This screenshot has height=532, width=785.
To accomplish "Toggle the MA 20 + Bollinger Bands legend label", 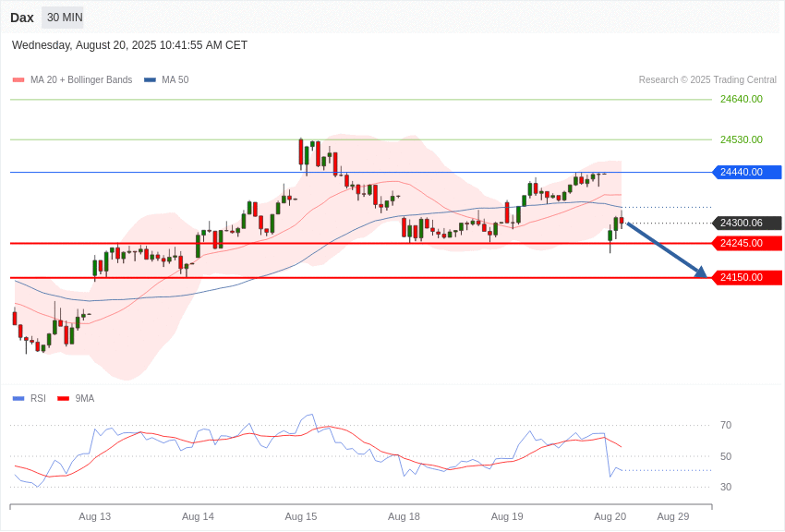I will click(81, 80).
